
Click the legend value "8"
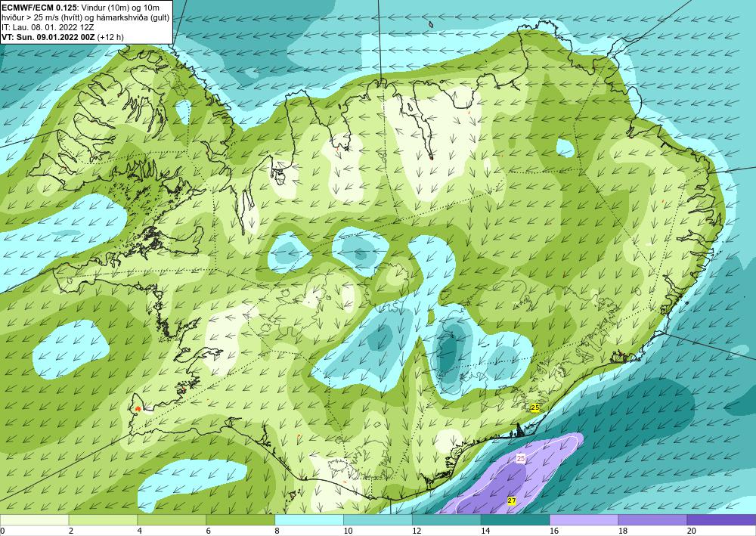[277, 531]
